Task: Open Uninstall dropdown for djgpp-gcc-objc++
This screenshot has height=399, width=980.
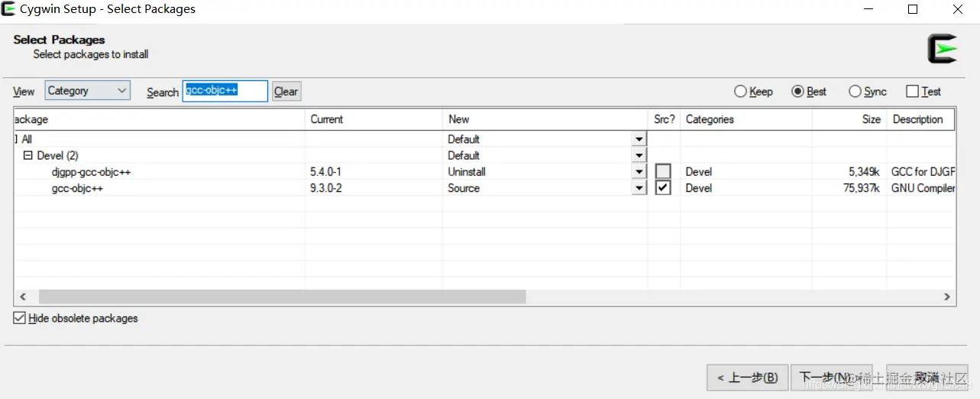Action: click(639, 172)
